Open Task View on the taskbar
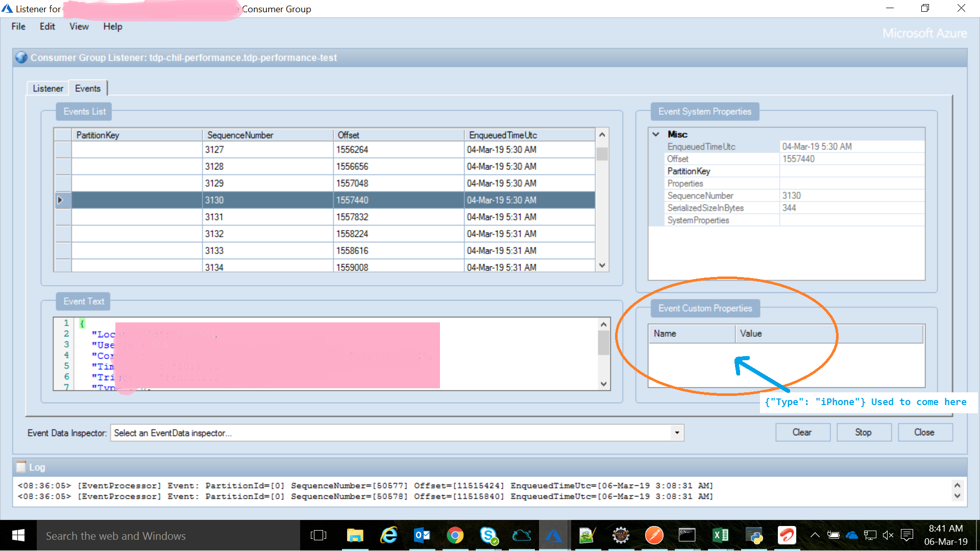Image resolution: width=980 pixels, height=551 pixels. coord(318,535)
